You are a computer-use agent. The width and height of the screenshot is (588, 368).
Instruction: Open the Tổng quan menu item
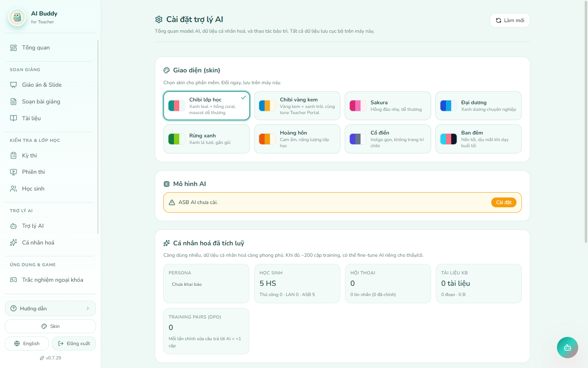[x=50, y=48]
